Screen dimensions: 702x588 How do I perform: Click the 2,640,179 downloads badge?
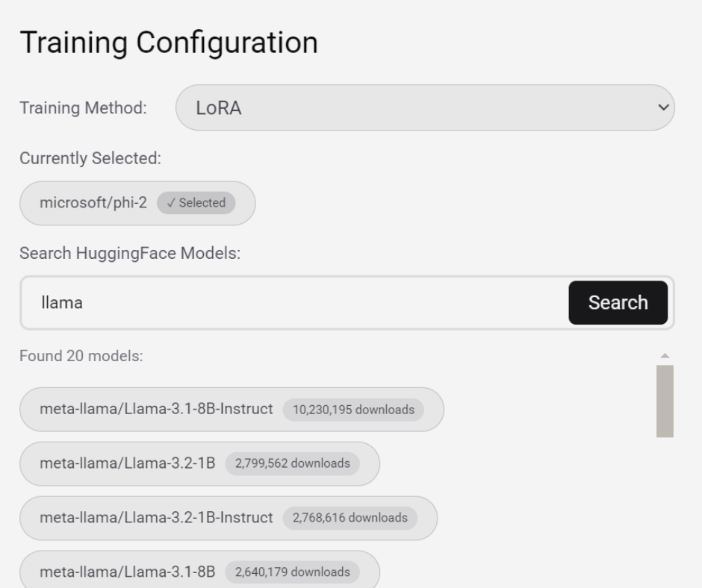click(x=292, y=572)
